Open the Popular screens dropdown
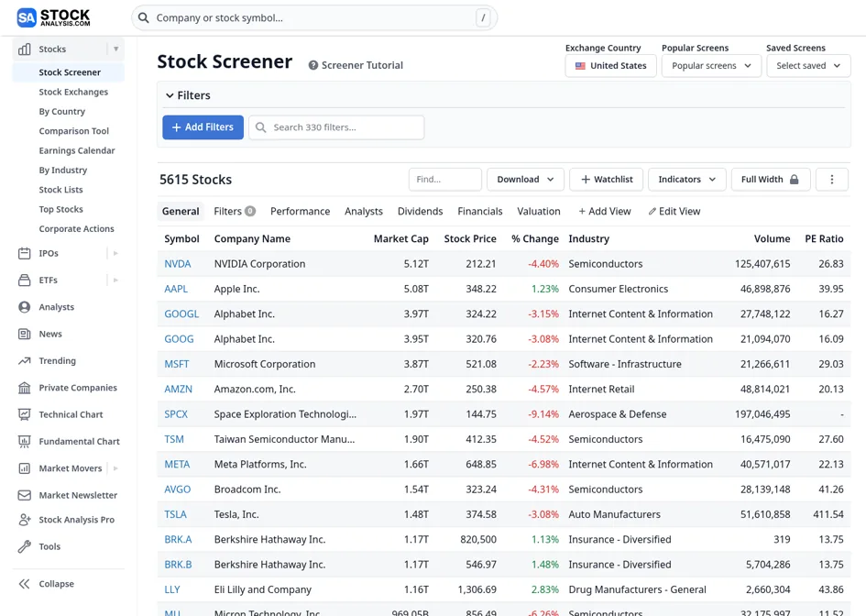The width and height of the screenshot is (866, 616). pos(711,66)
